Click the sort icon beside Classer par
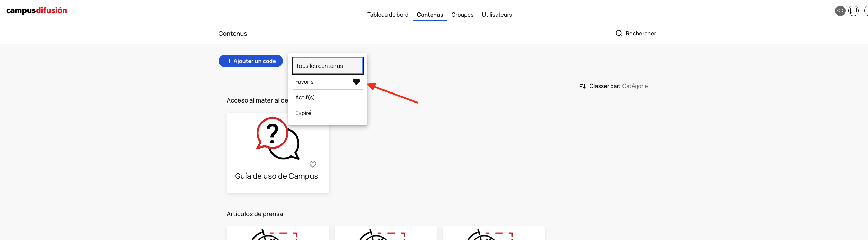868x240 pixels. pyautogui.click(x=582, y=86)
